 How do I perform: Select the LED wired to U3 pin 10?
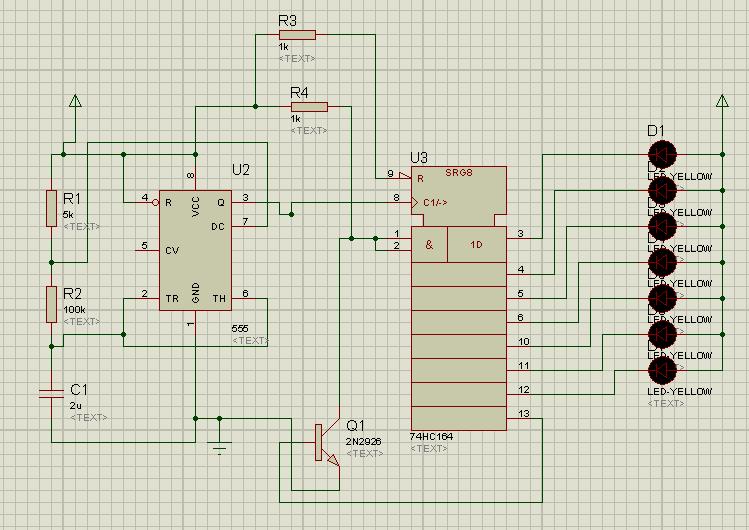point(663,298)
